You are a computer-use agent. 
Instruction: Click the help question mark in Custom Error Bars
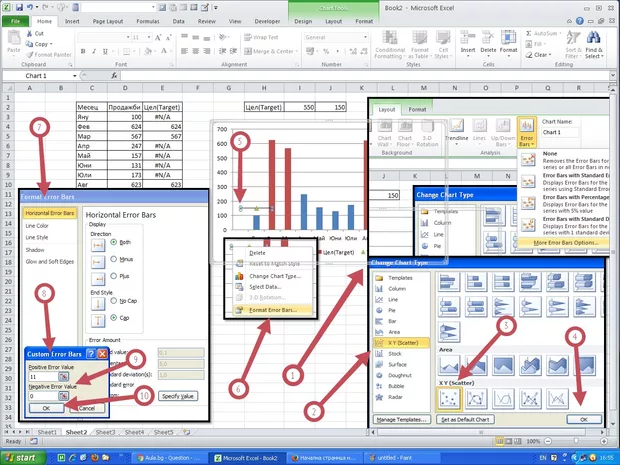pos(91,354)
